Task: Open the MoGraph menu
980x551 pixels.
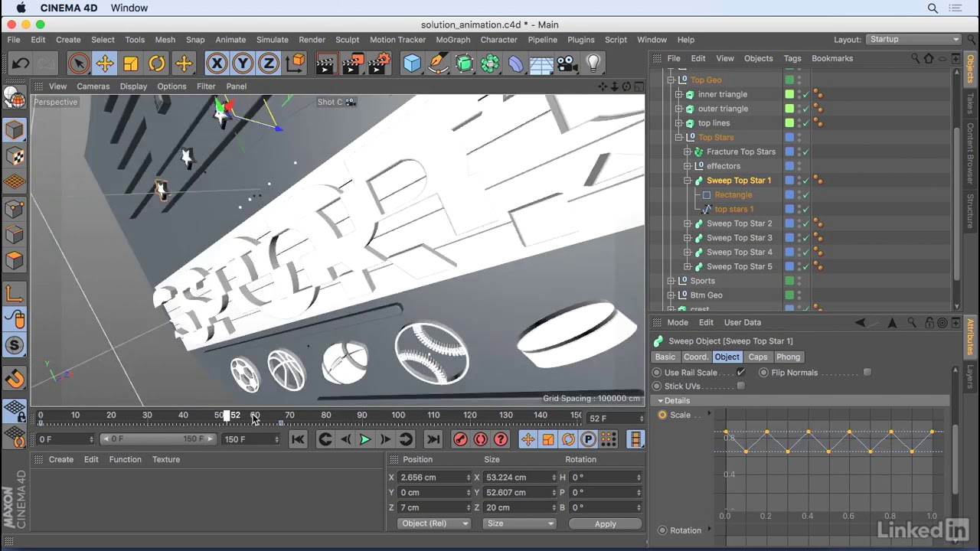Action: (x=453, y=40)
